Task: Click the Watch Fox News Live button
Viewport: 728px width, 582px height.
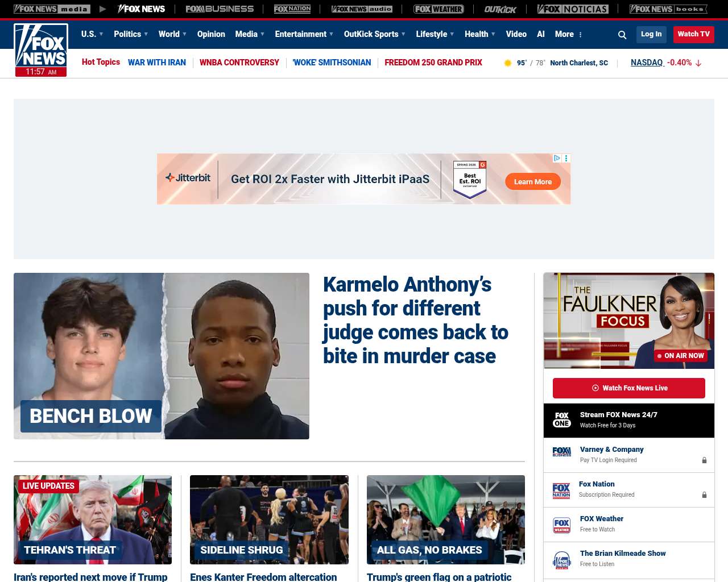Action: pos(629,388)
